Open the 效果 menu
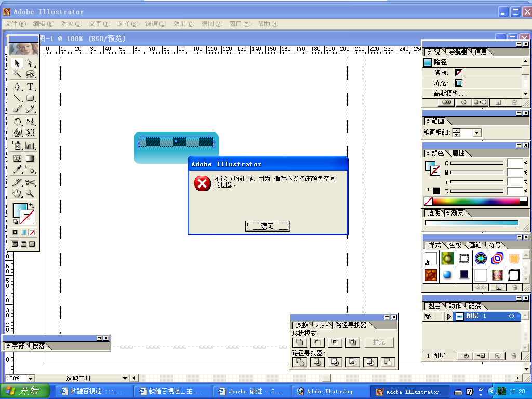The image size is (532, 399). (184, 24)
